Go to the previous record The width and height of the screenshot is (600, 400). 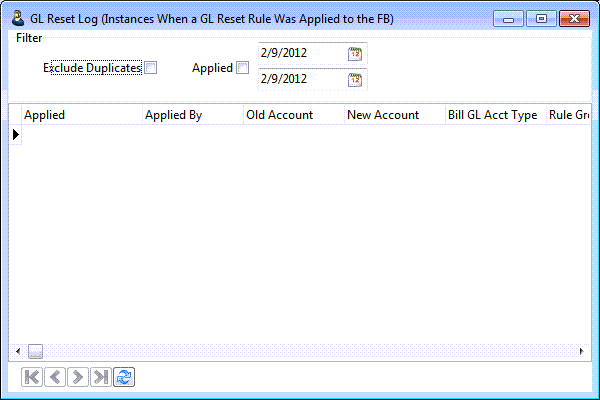click(x=55, y=377)
